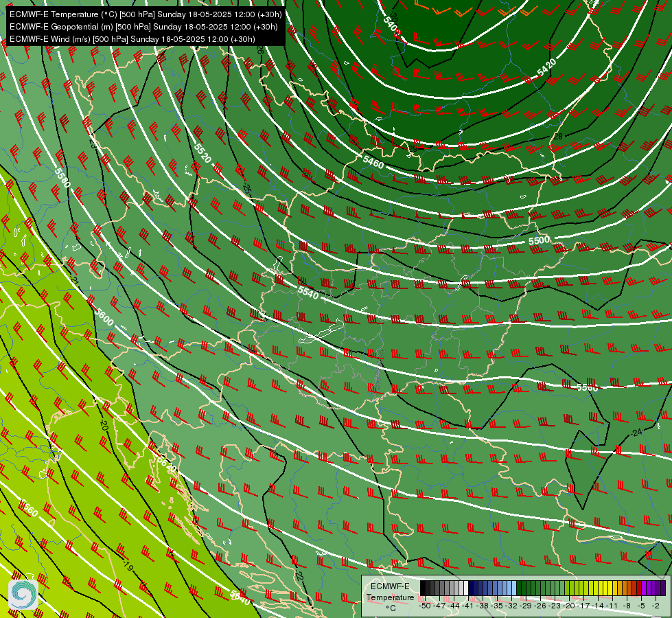Screen dimensions: 672x618
Task: Click the -17 value on the colour scale
Action: 584,606
